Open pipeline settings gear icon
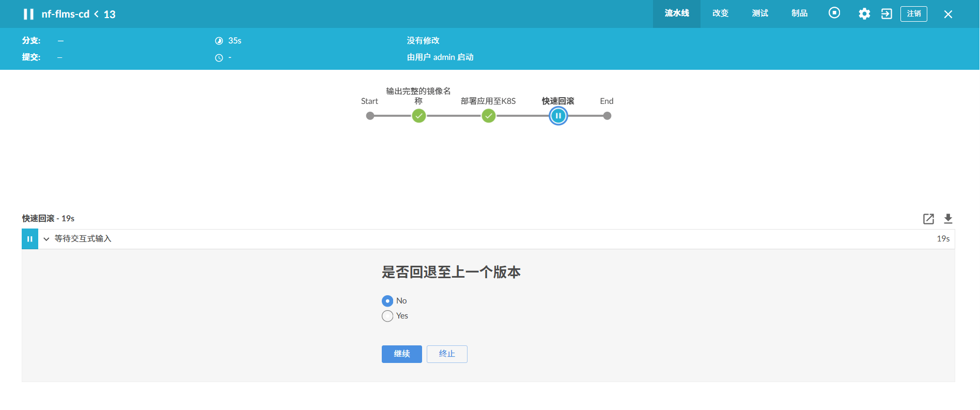This screenshot has width=980, height=410. [x=864, y=14]
